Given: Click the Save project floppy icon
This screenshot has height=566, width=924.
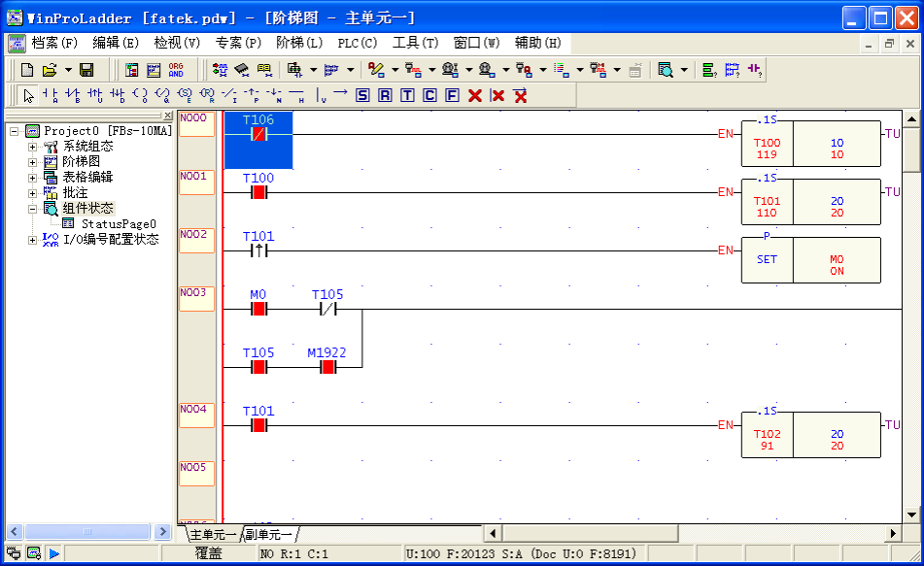Looking at the screenshot, I should tap(86, 70).
